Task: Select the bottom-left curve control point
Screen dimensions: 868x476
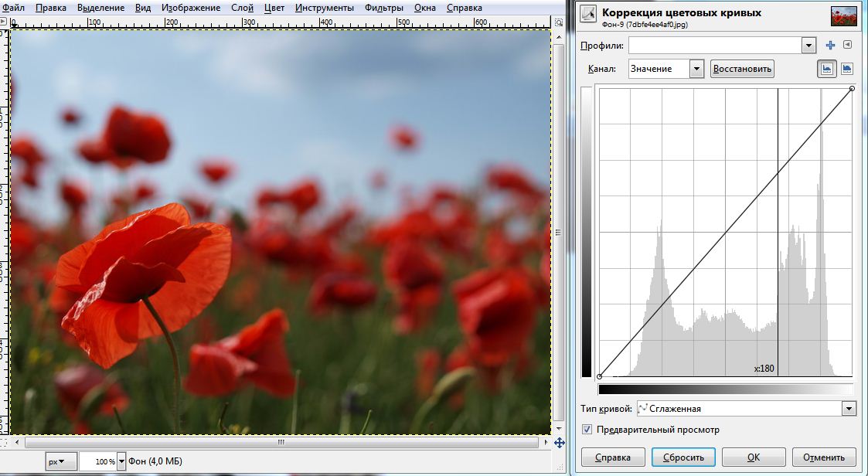Action: tap(600, 376)
